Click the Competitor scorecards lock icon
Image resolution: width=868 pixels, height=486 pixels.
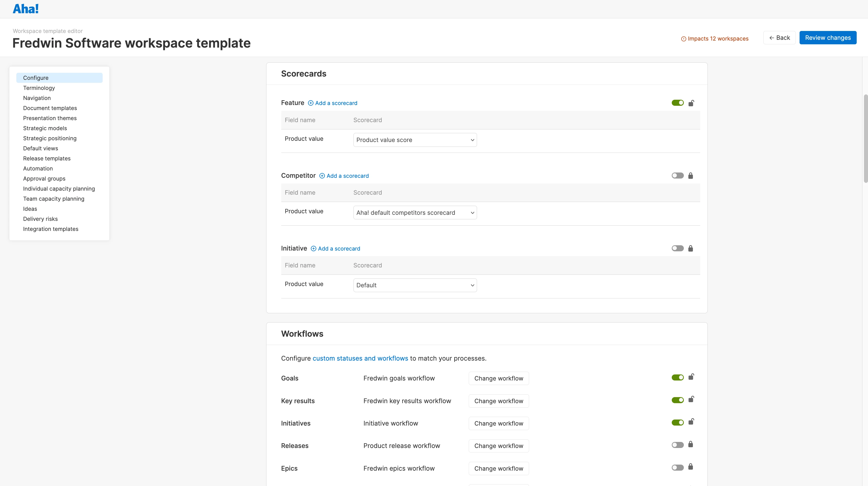click(690, 176)
